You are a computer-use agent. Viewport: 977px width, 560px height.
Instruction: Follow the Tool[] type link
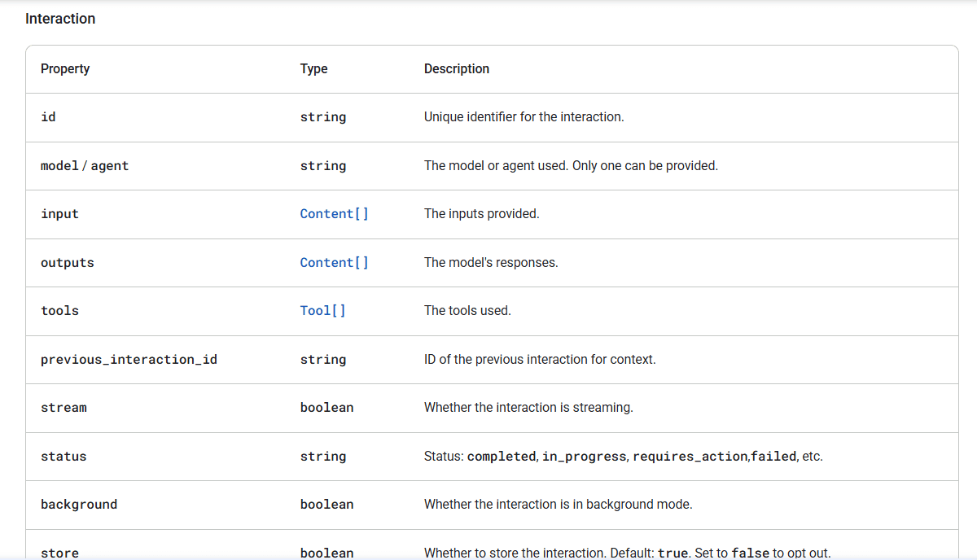pyautogui.click(x=322, y=310)
